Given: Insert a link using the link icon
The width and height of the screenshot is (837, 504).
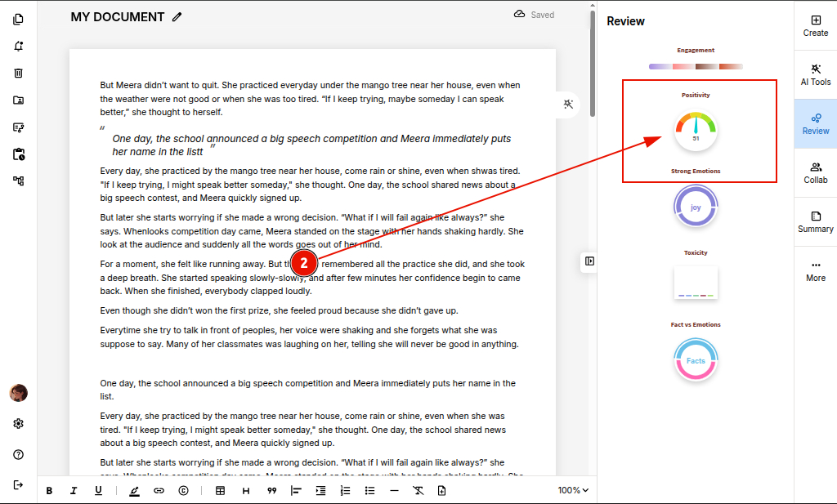Looking at the screenshot, I should pos(159,491).
